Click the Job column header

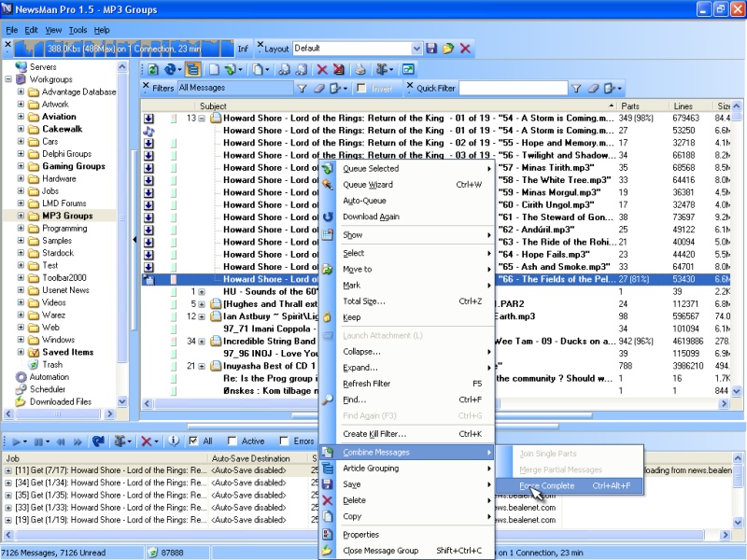105,458
